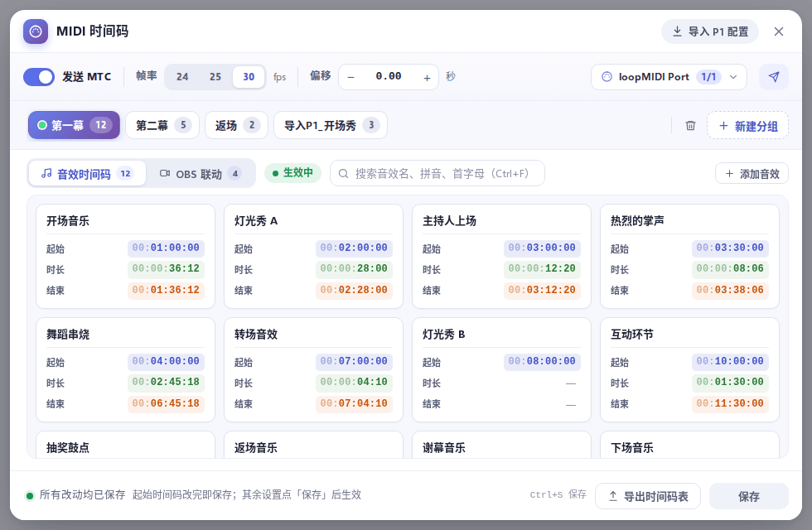Click the magnifier icon in the search box

coord(343,173)
